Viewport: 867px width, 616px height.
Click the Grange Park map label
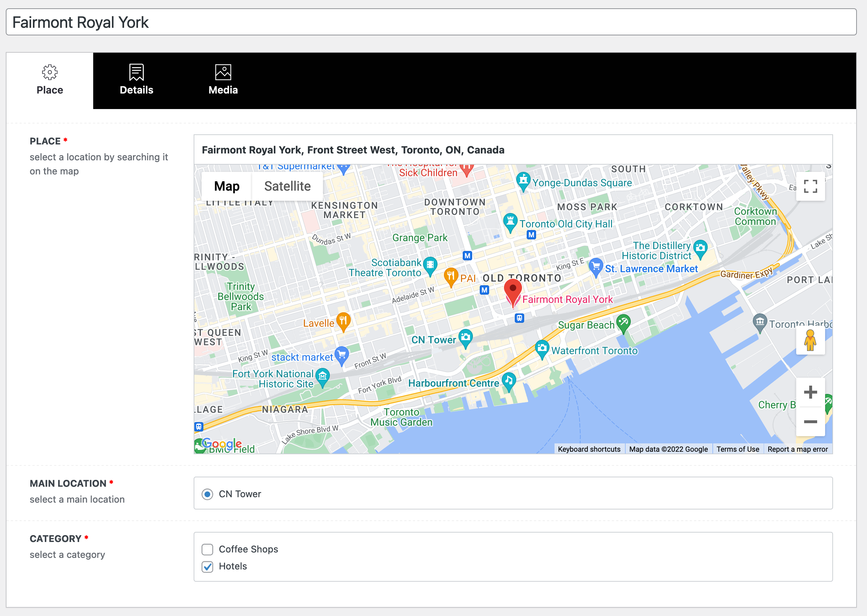pos(420,238)
